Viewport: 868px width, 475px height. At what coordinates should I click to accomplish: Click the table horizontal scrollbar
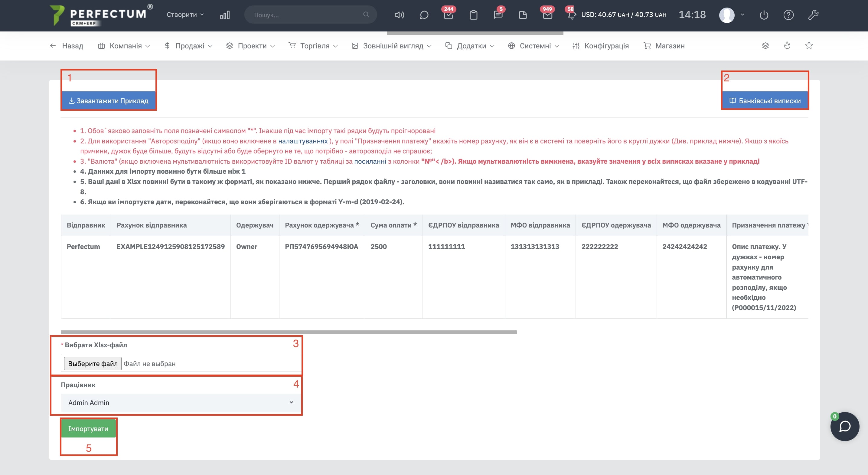point(289,332)
